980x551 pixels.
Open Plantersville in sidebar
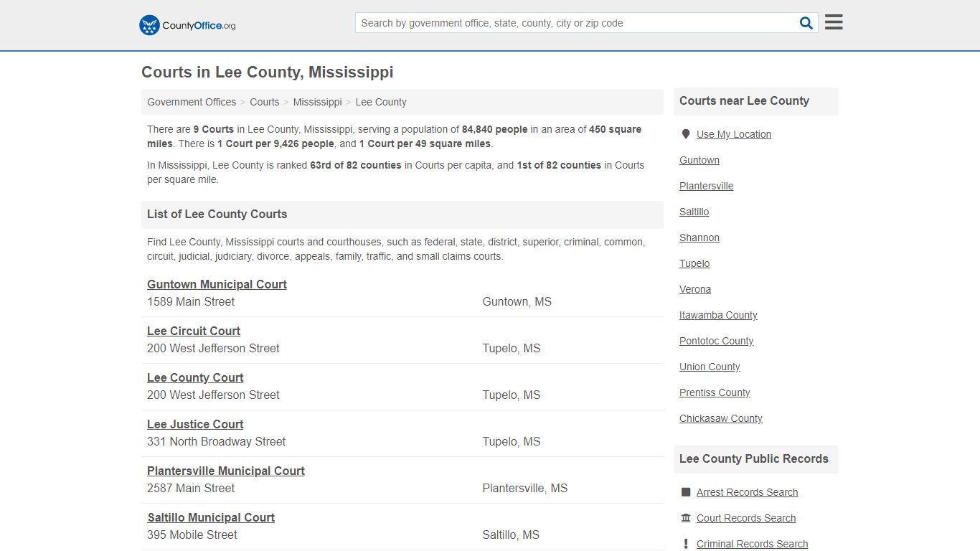[x=707, y=186]
